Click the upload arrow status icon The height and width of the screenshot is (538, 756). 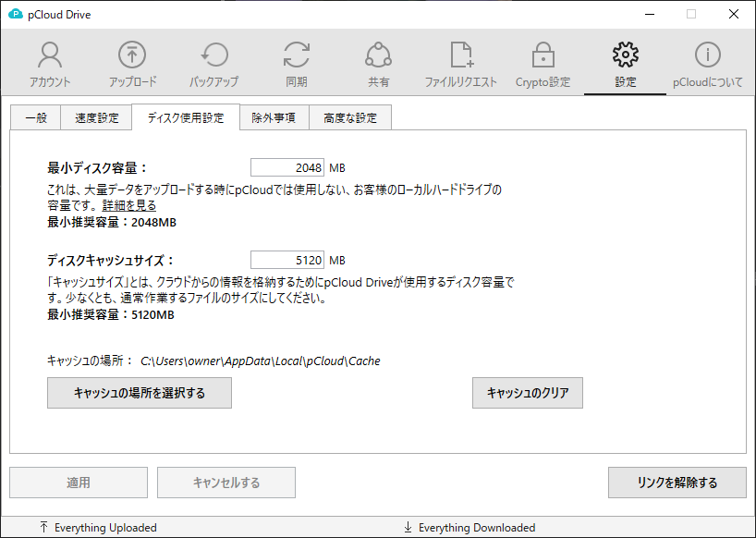click(43, 527)
